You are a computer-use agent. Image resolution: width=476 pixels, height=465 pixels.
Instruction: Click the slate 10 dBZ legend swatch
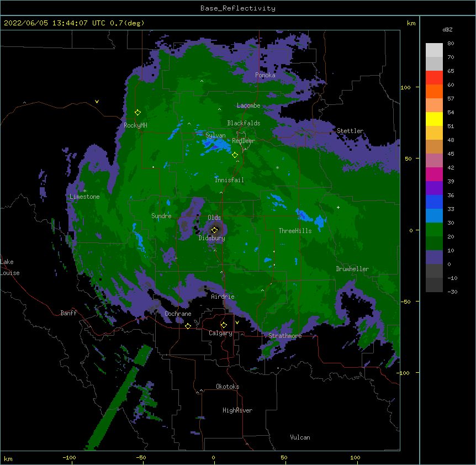(x=434, y=257)
